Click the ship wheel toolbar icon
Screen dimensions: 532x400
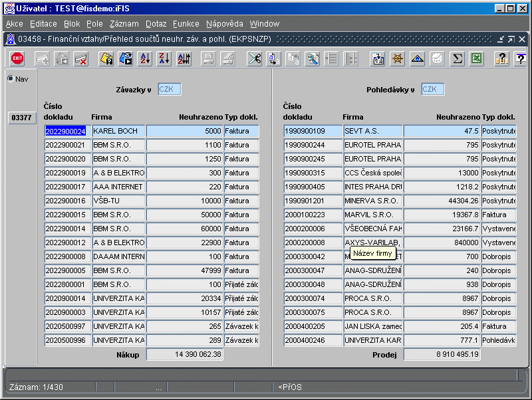pos(398,59)
